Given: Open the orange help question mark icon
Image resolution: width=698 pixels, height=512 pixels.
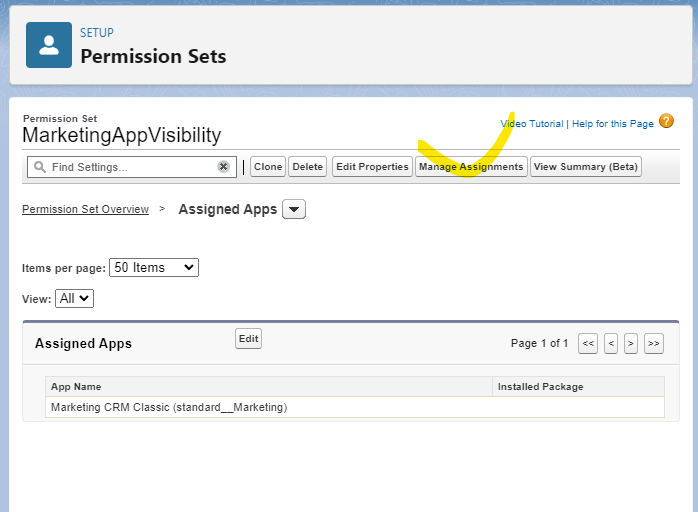Looking at the screenshot, I should click(666, 121).
